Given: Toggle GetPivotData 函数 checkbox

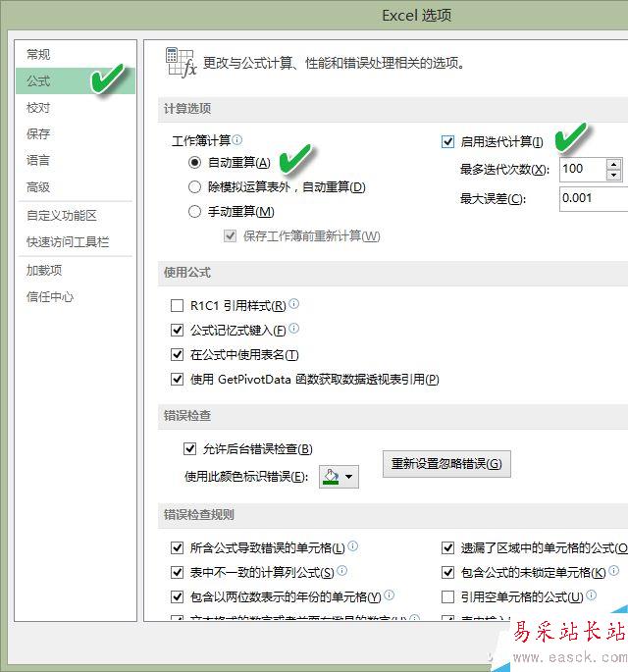Looking at the screenshot, I should [177, 379].
